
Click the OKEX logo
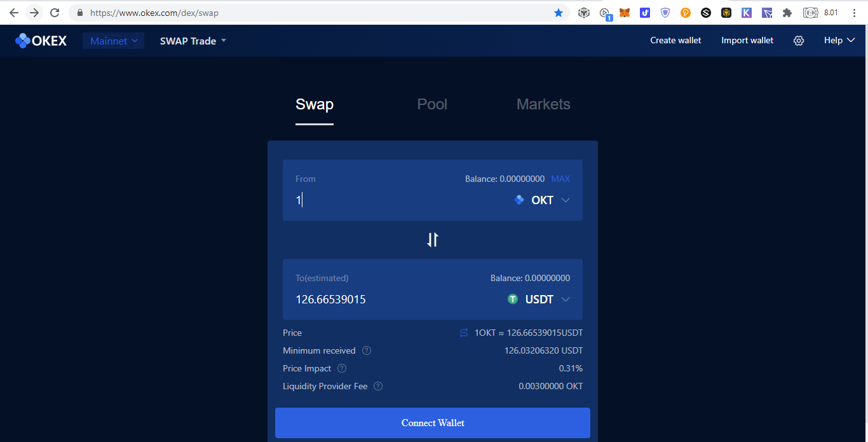[41, 41]
